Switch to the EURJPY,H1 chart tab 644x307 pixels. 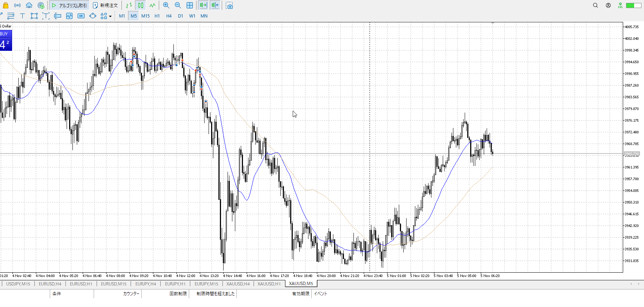click(x=175, y=284)
